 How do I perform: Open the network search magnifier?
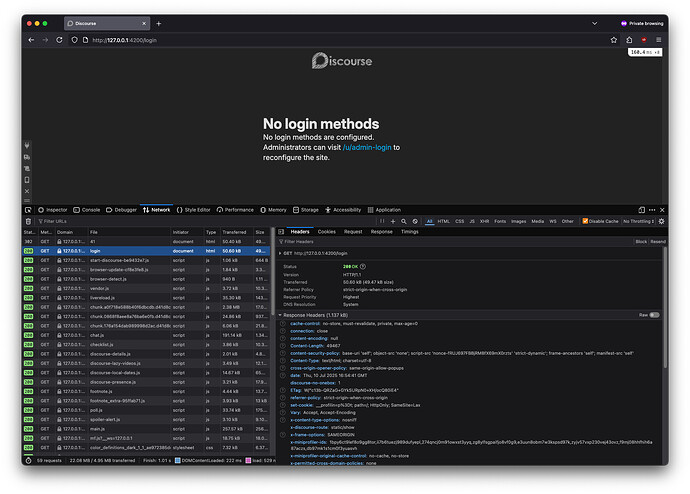404,221
